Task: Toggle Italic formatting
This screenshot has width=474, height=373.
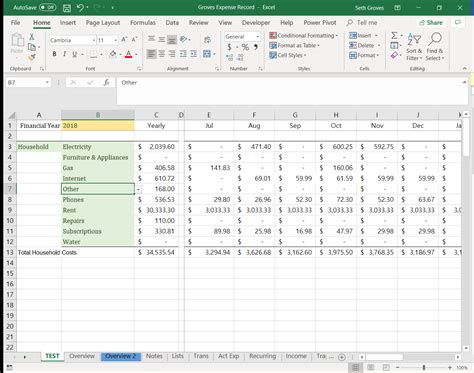Action: [x=64, y=54]
